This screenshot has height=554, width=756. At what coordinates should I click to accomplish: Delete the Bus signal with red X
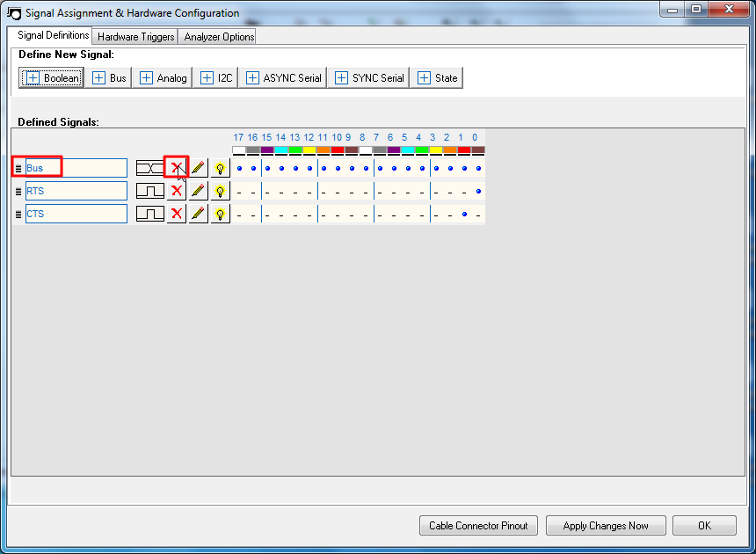(177, 168)
